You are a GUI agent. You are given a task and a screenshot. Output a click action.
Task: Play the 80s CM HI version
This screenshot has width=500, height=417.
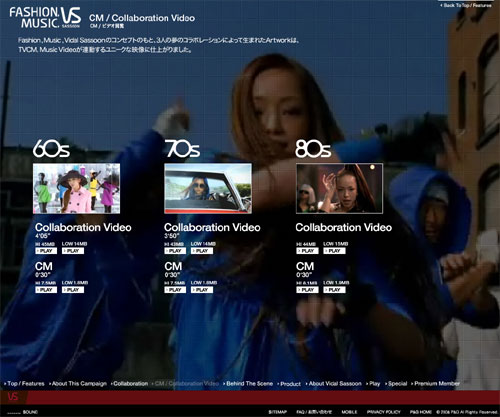click(307, 290)
